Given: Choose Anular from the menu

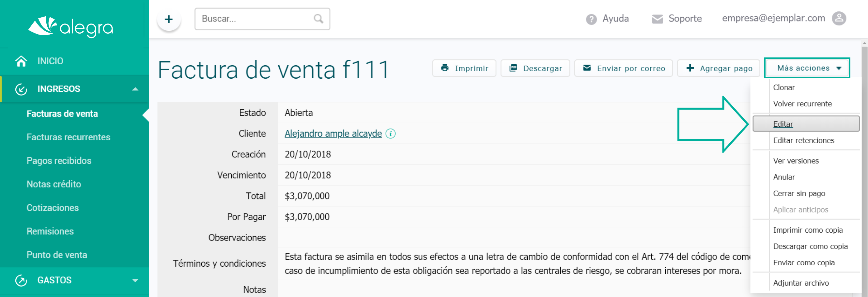Looking at the screenshot, I should coord(784,177).
